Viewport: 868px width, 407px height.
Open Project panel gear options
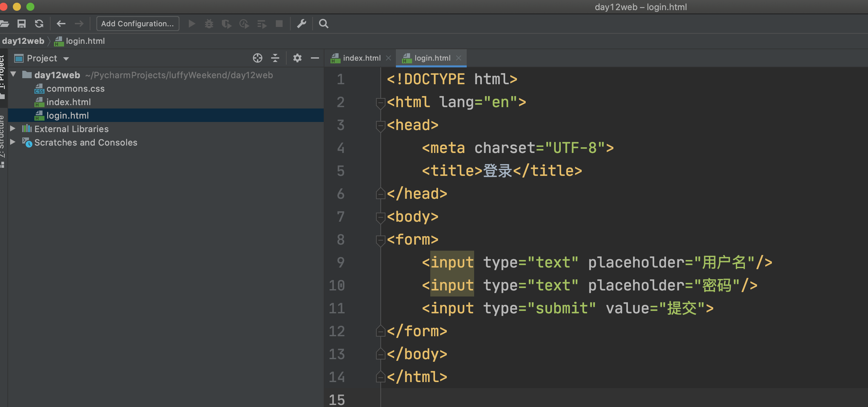point(297,58)
